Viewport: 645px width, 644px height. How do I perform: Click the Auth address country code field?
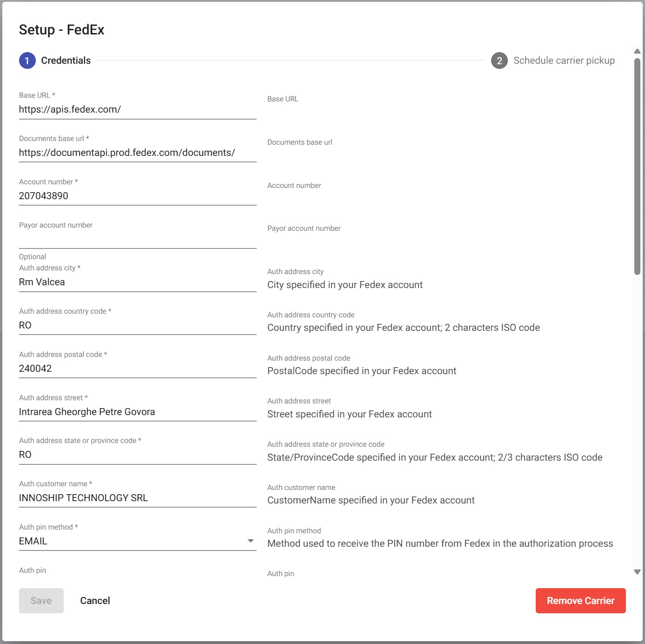138,325
